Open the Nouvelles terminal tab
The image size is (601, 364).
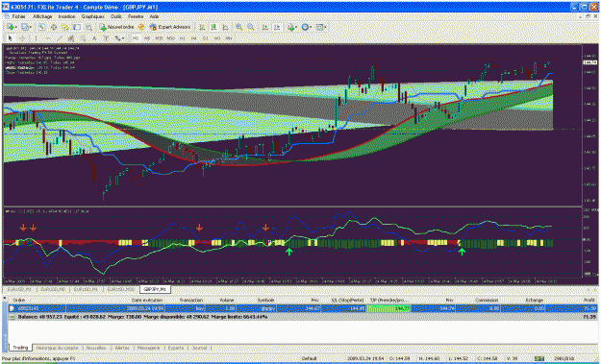pos(96,348)
